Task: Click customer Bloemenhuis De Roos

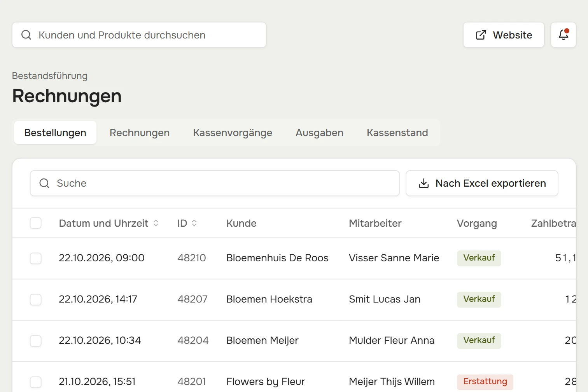Action: tap(277, 258)
